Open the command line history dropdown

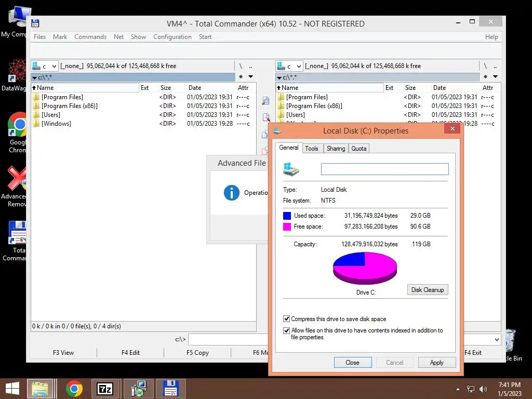click(x=497, y=340)
